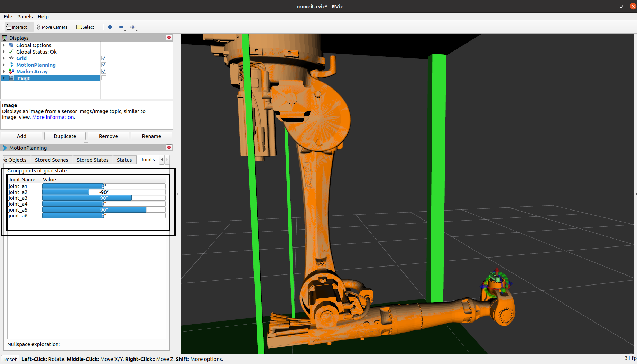Click the blue plus add-tool icon

click(x=110, y=27)
